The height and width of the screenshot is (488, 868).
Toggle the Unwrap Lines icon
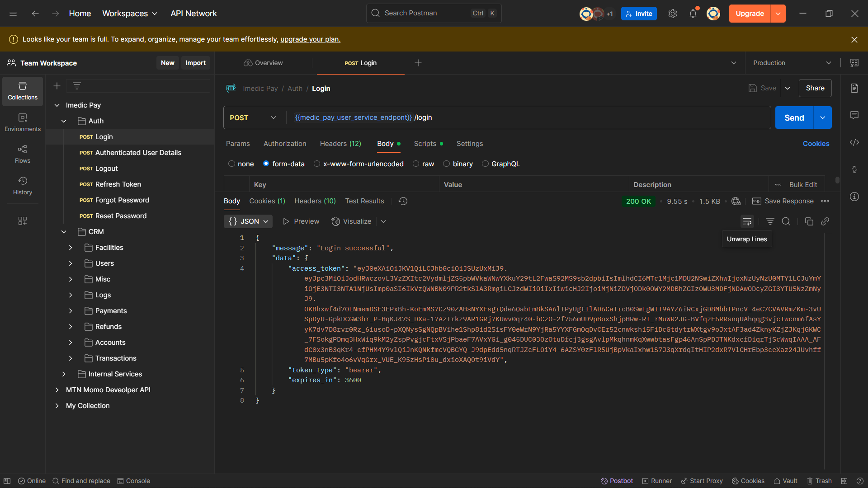747,221
